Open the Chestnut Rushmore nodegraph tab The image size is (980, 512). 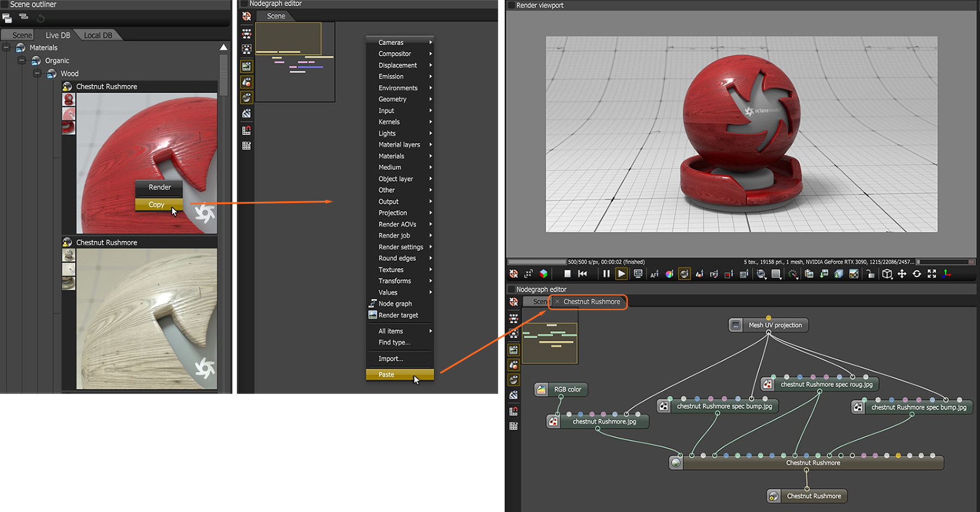pos(591,301)
